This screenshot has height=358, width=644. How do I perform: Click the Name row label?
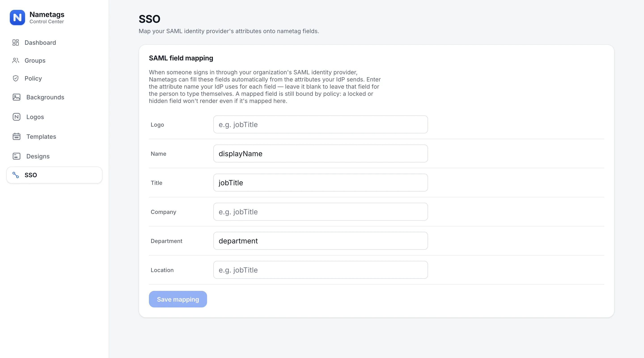click(158, 154)
